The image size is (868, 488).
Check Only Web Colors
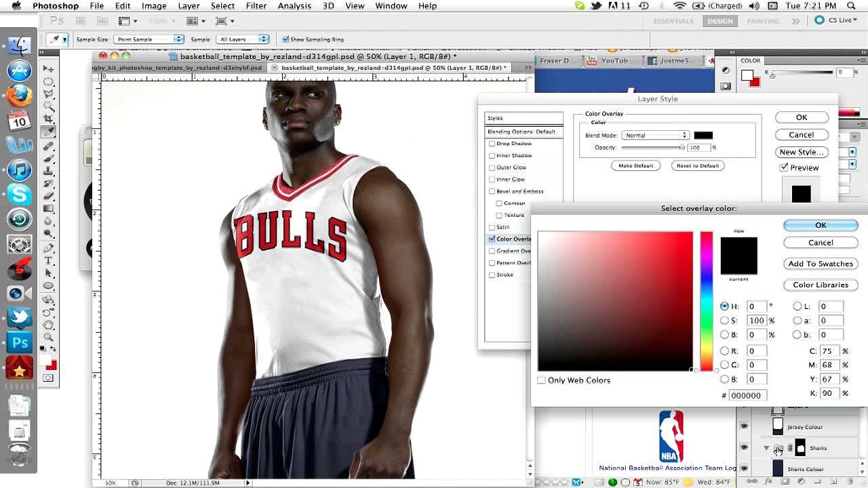click(x=541, y=380)
